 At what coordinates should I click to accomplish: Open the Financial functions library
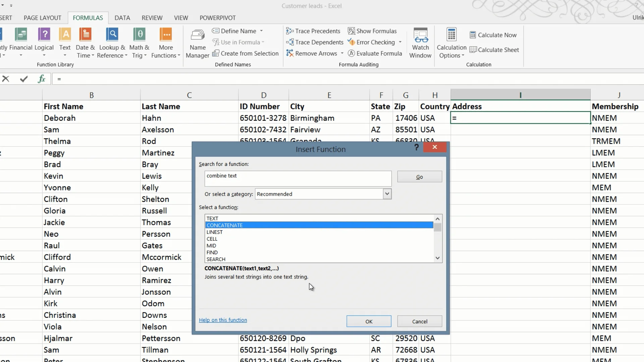click(21, 43)
